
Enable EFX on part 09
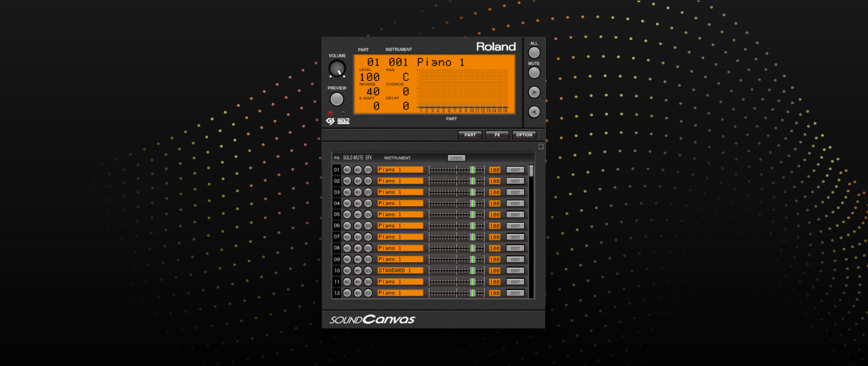point(368,259)
